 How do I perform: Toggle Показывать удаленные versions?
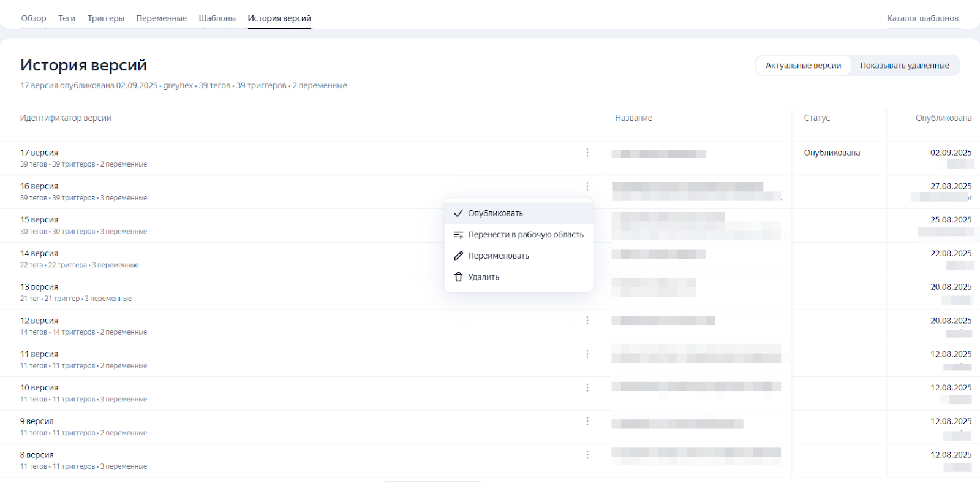pyautogui.click(x=904, y=66)
